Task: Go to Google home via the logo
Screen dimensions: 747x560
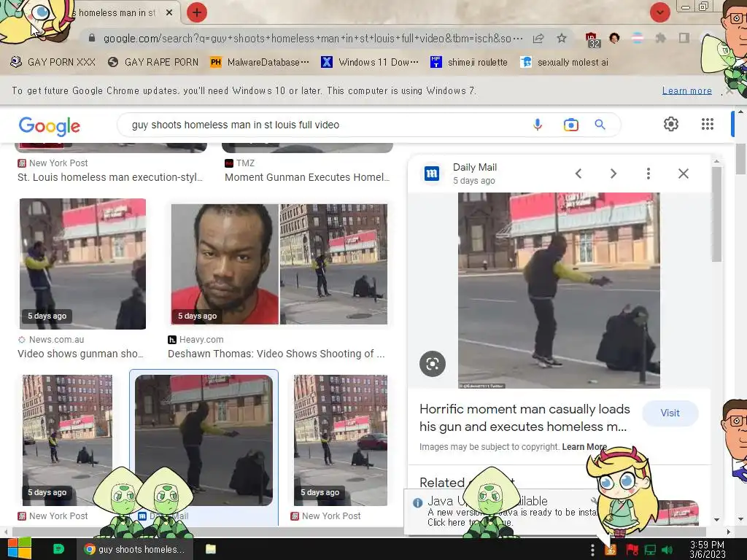Action: [50, 125]
